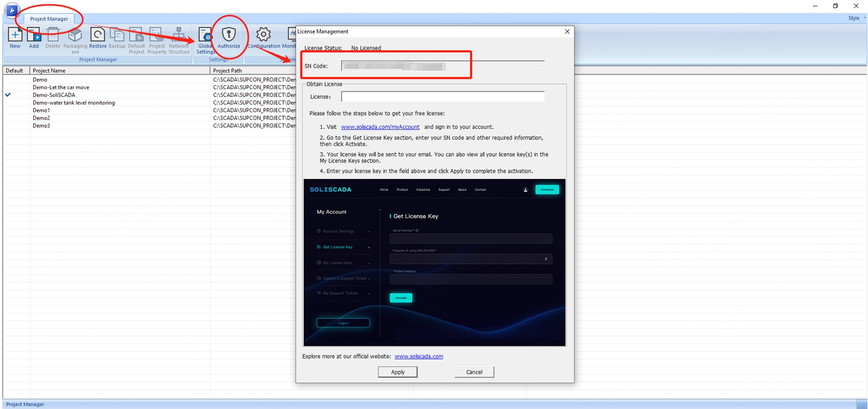Select the Demo3 project row
868x409 pixels.
(x=150, y=126)
